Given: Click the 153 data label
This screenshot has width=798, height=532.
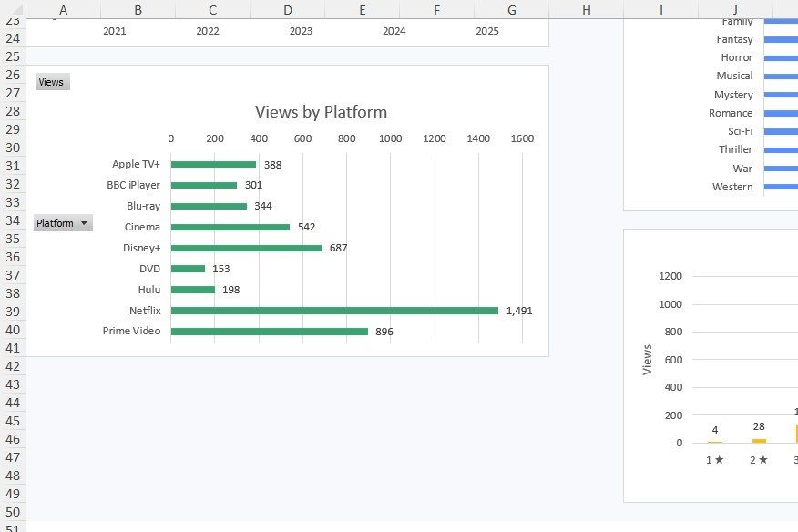Looking at the screenshot, I should pos(220,269).
